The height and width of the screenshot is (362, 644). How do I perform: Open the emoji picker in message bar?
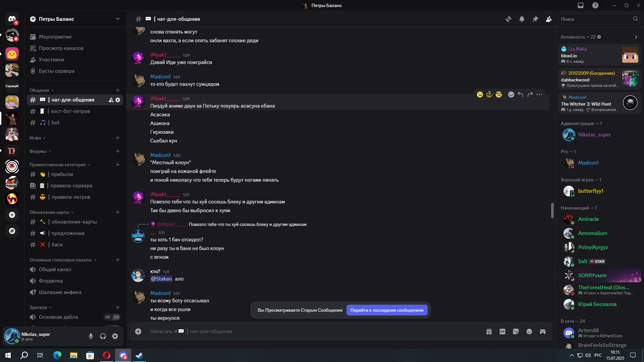pyautogui.click(x=529, y=331)
